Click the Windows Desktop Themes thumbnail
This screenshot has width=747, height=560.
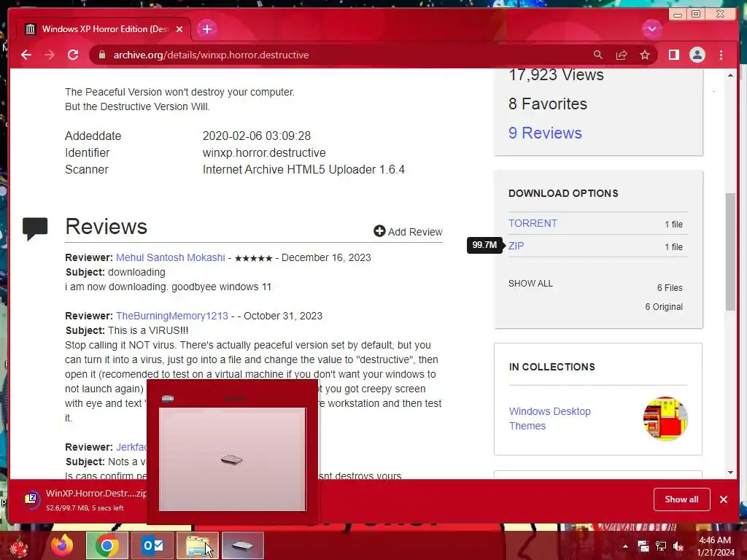[665, 419]
